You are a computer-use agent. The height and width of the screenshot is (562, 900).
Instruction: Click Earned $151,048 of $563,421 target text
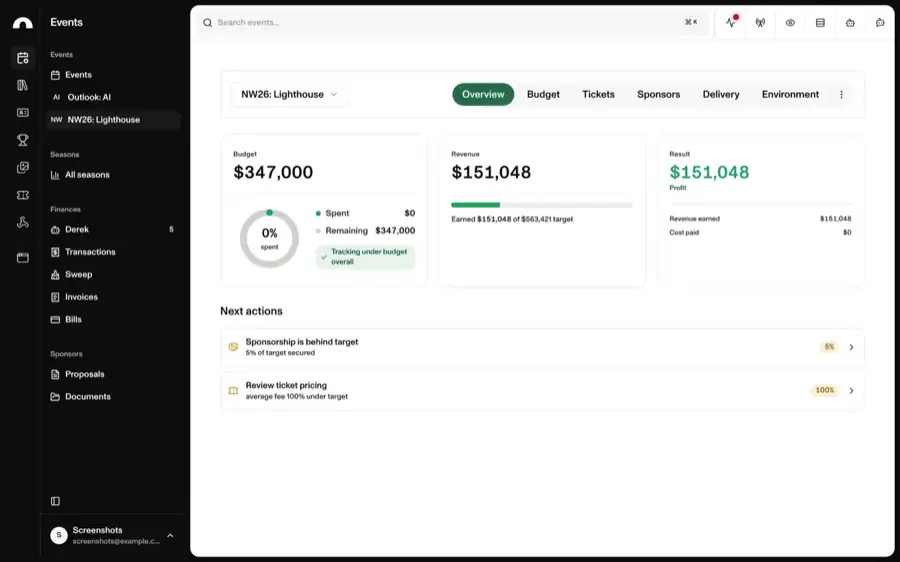pyautogui.click(x=512, y=219)
